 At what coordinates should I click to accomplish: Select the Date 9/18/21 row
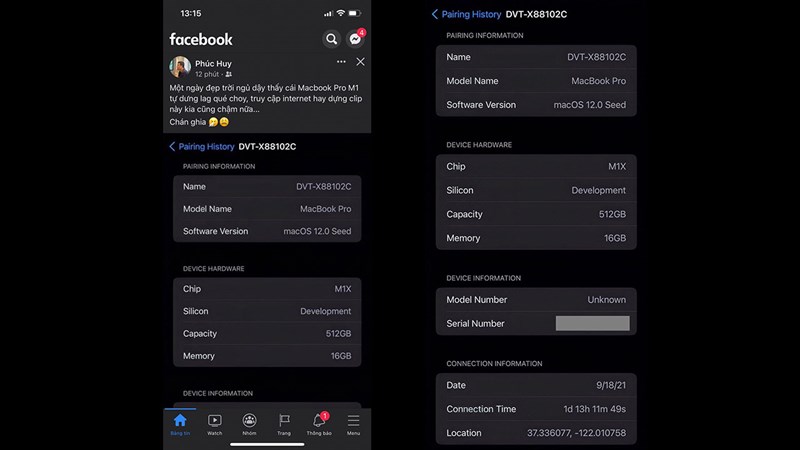click(x=536, y=385)
